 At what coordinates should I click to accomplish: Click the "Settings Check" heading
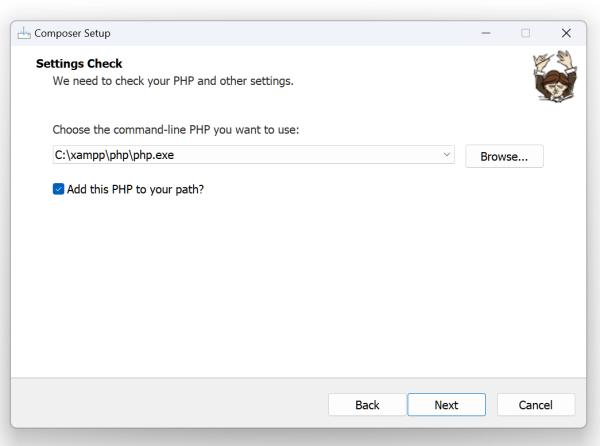[x=79, y=64]
